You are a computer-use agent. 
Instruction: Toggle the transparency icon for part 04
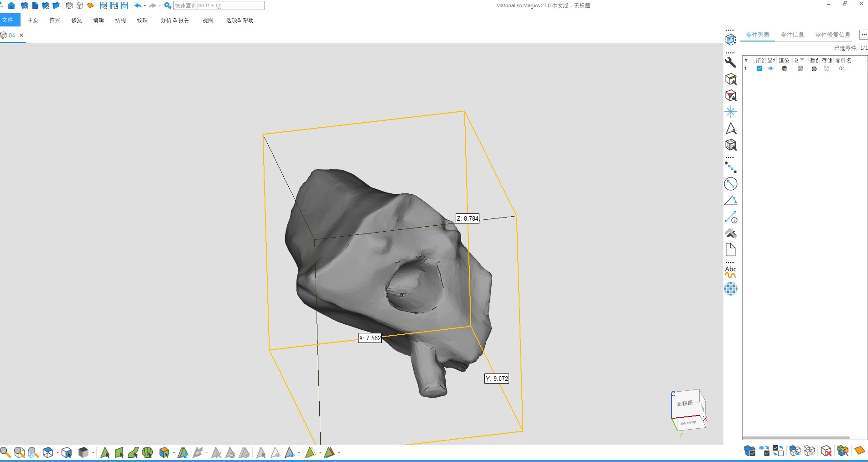tap(800, 68)
